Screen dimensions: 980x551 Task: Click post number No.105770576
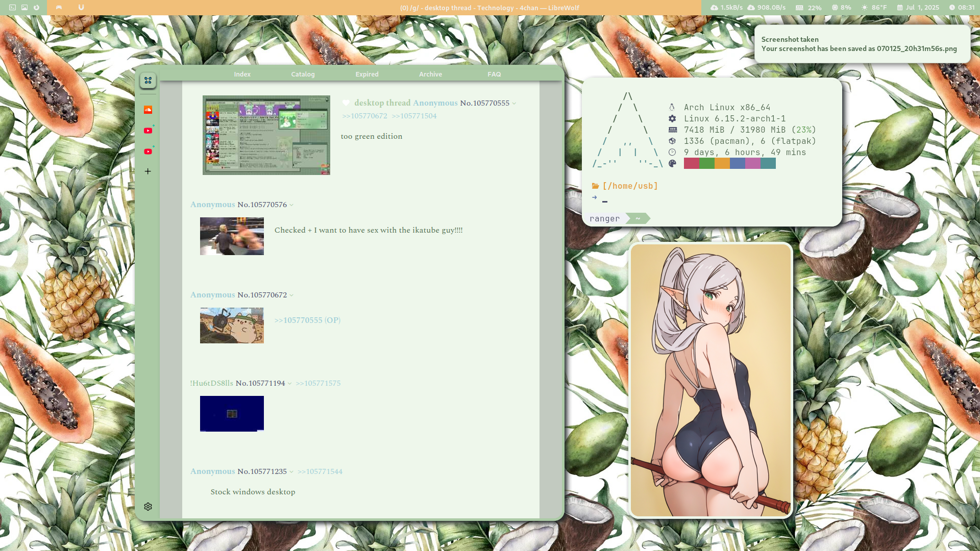coord(262,205)
